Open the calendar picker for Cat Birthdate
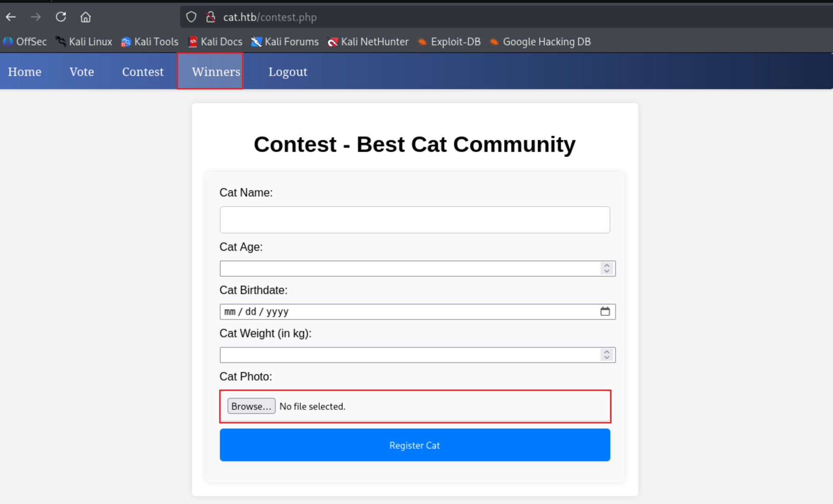 tap(605, 311)
